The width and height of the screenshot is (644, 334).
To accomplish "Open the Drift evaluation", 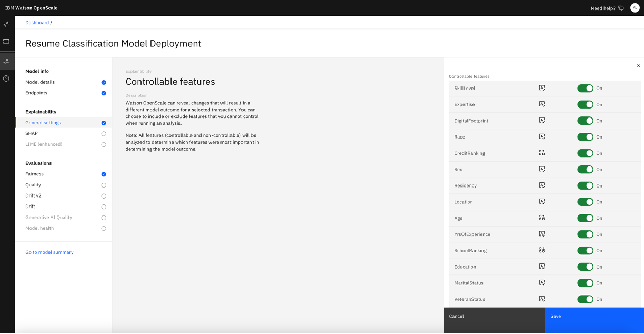I will 30,207.
